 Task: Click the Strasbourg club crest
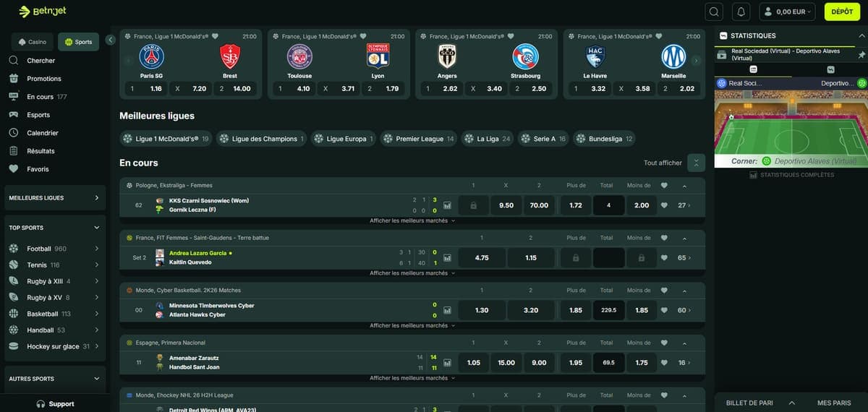pos(525,56)
